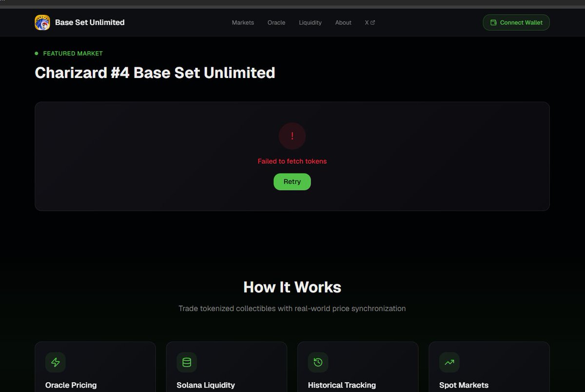Click the 'Charizard #4 Base Set Unlimited' heading
This screenshot has height=392, width=585.
coord(155,73)
